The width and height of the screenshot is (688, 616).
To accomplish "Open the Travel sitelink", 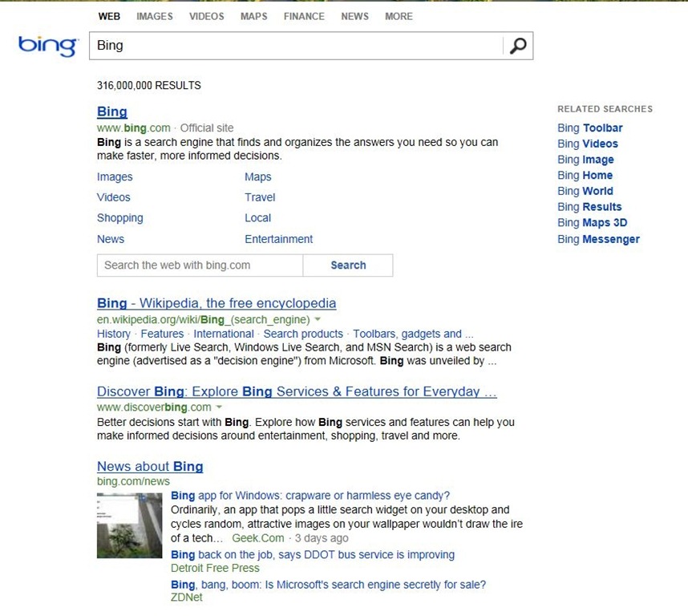I will tap(260, 197).
